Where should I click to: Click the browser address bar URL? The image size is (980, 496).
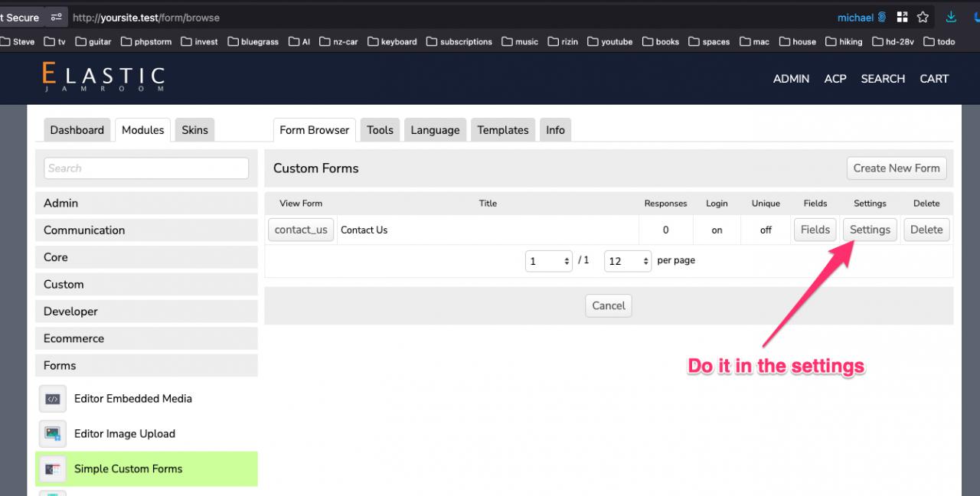[145, 17]
